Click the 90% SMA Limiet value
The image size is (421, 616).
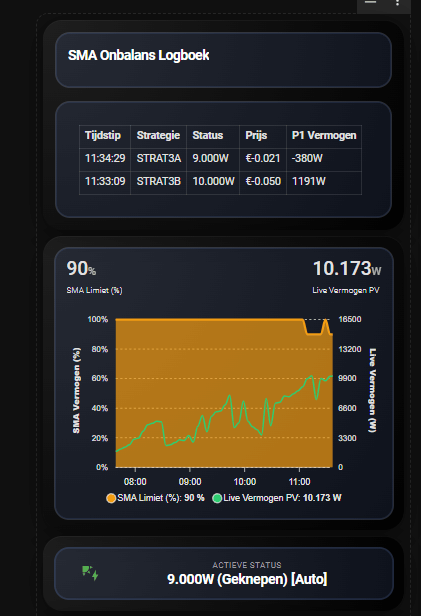pyautogui.click(x=81, y=269)
